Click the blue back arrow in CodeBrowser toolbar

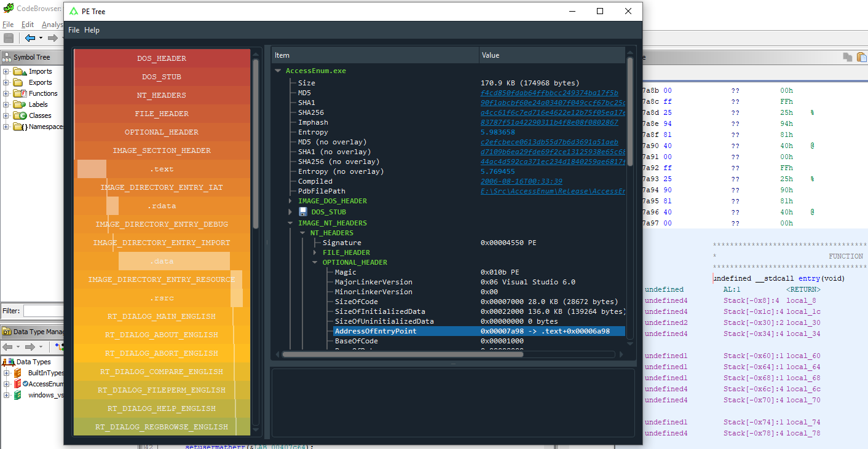(30, 38)
